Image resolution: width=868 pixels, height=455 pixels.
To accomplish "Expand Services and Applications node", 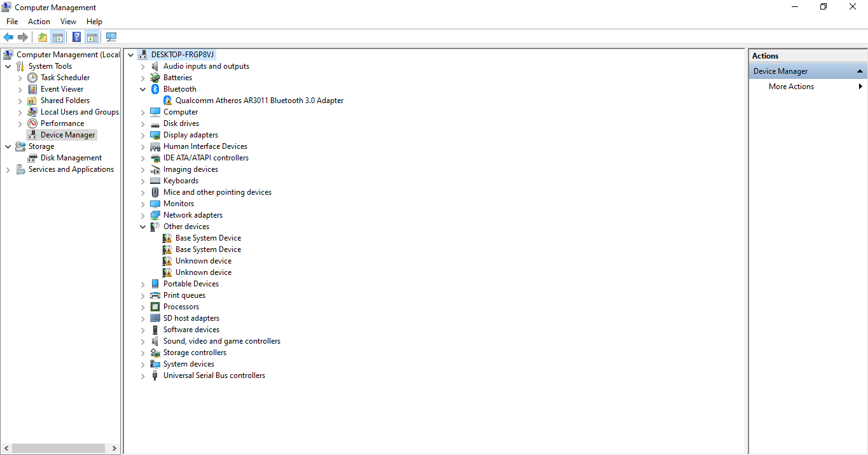I will click(8, 169).
